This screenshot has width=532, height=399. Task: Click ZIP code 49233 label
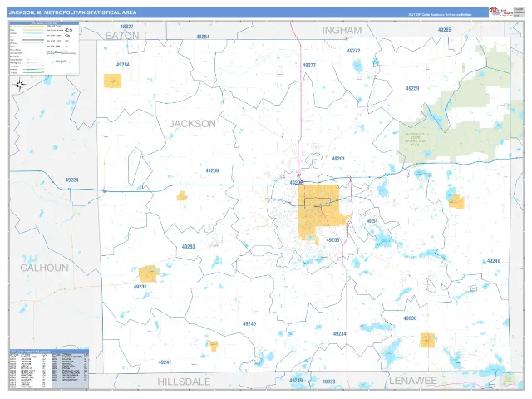tap(329, 382)
